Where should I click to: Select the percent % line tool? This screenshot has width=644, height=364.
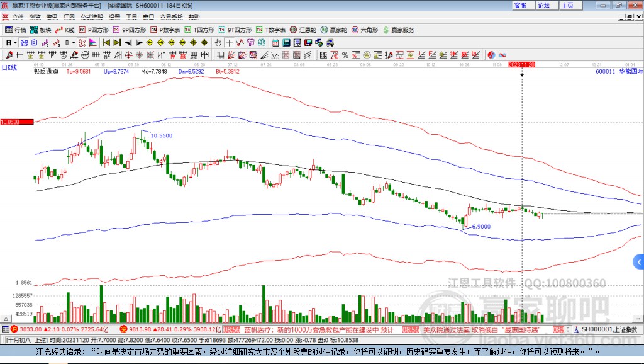click(345, 55)
